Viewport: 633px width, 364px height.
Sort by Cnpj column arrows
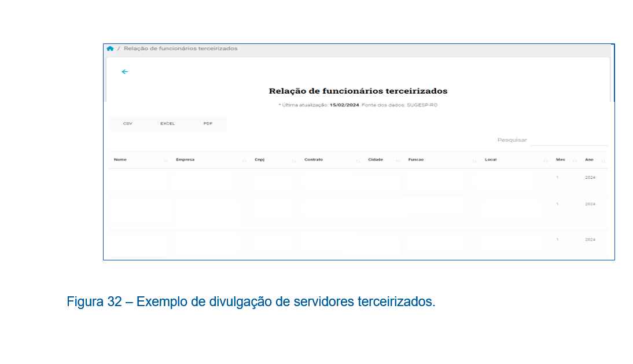pyautogui.click(x=294, y=161)
